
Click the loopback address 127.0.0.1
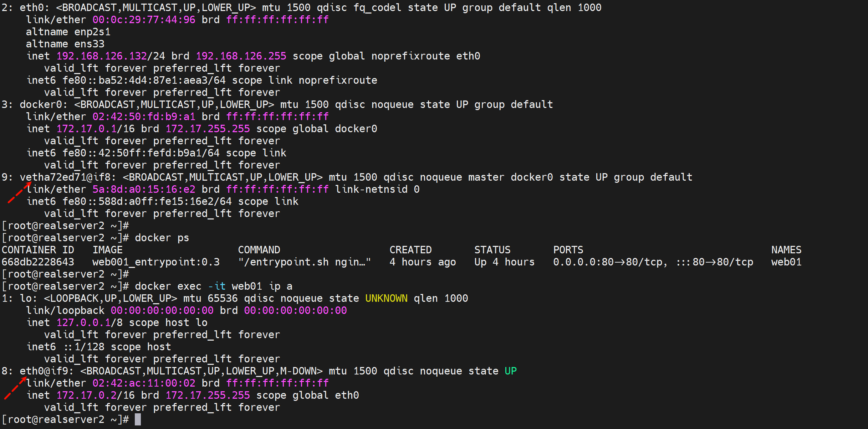click(x=83, y=322)
